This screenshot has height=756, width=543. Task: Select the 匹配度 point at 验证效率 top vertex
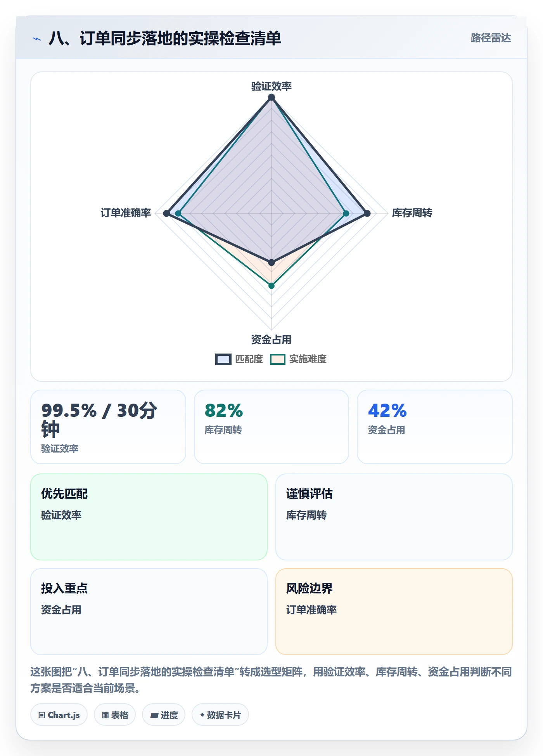(x=271, y=97)
